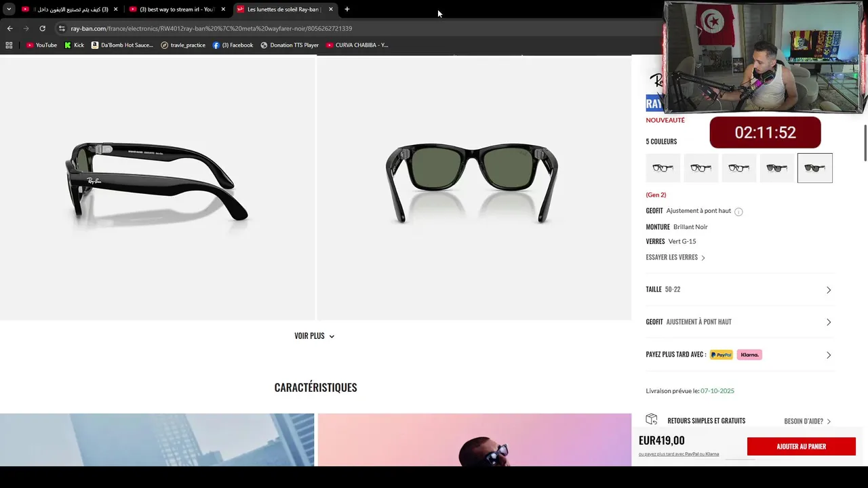Click the Klarna payment badge
Viewport: 868px width, 488px height.
click(749, 354)
